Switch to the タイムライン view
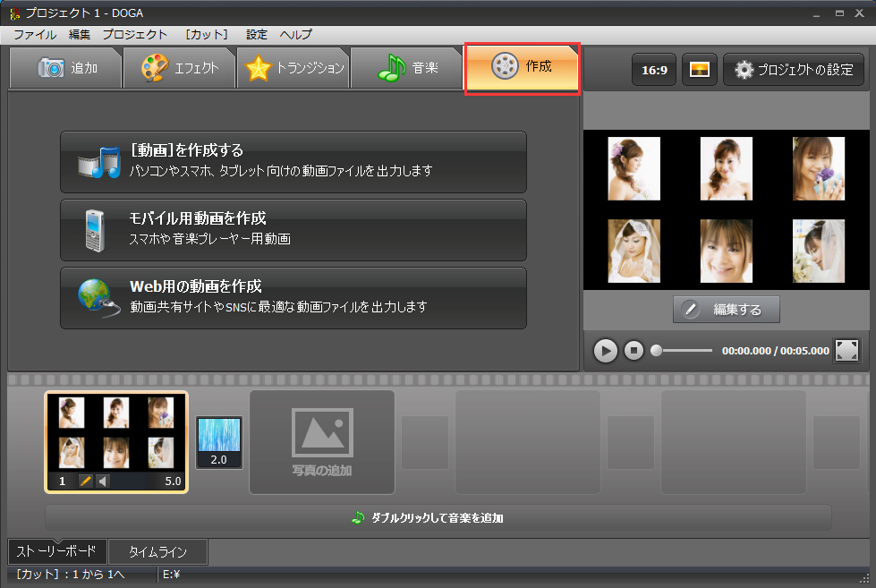876x588 pixels. click(157, 551)
